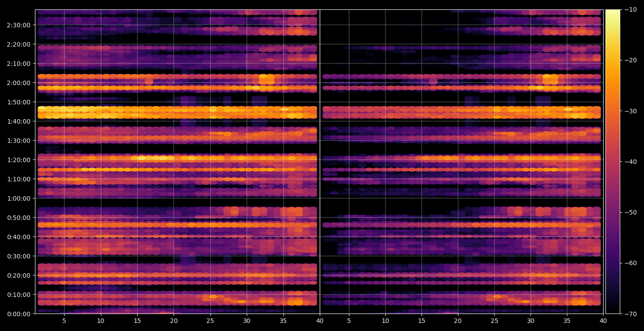Viewport: 644px width, 331px height.
Task: Select the 1:10:00 tick label
Action: (18, 179)
